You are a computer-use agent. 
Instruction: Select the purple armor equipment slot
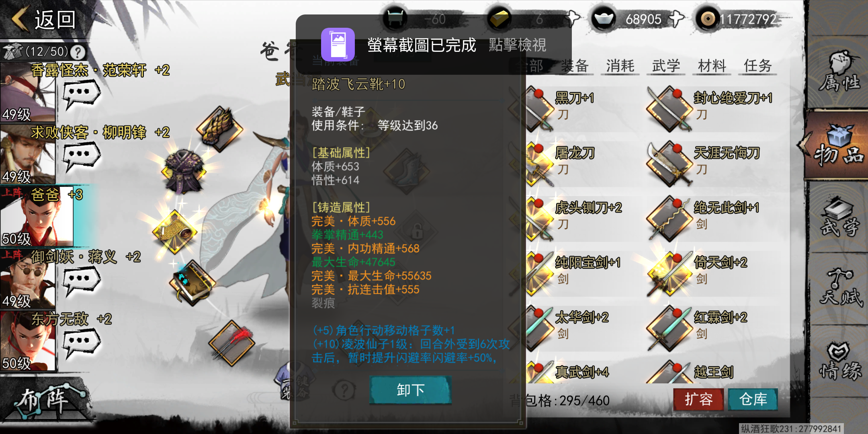tap(183, 171)
